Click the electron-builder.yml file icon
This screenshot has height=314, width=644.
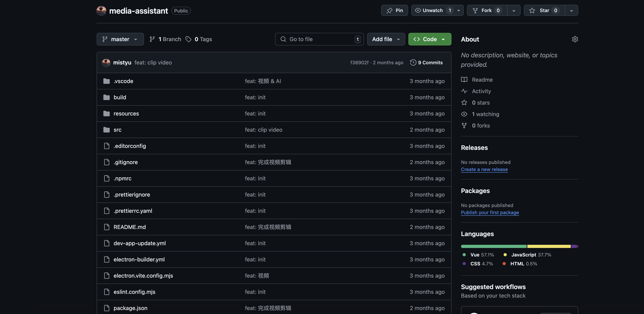107,260
